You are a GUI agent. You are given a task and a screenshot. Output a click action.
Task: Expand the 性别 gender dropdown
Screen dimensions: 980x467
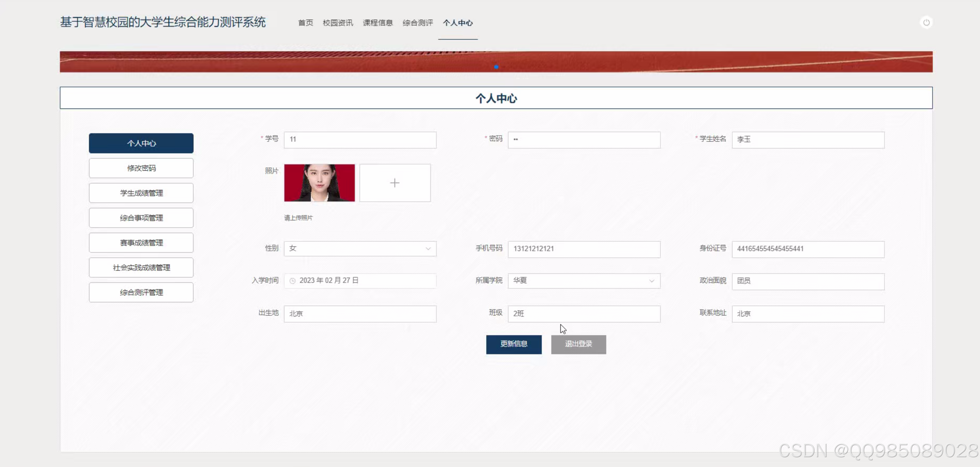coord(360,248)
